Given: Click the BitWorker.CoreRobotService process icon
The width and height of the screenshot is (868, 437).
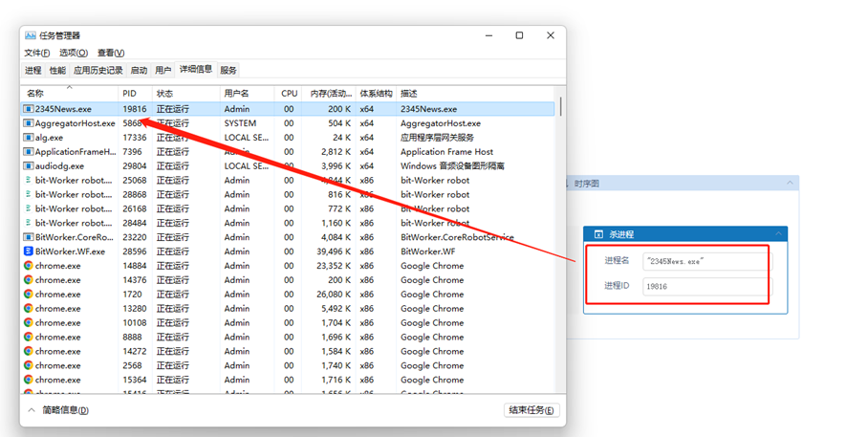Looking at the screenshot, I should tap(29, 237).
